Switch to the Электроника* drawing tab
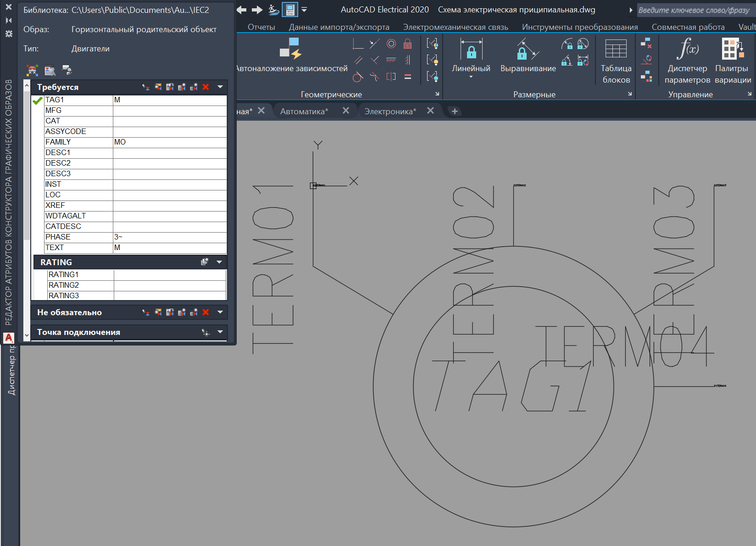Viewport: 756px width, 546px height. [x=390, y=111]
